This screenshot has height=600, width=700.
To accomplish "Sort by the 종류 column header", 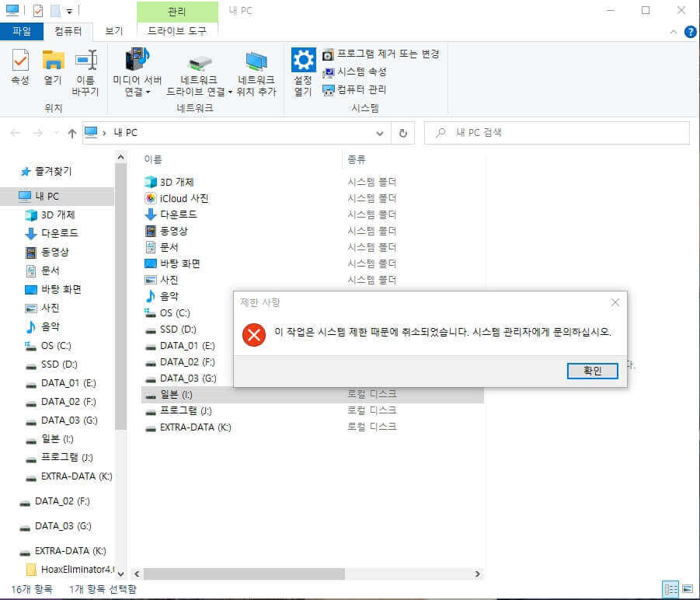I will (356, 159).
